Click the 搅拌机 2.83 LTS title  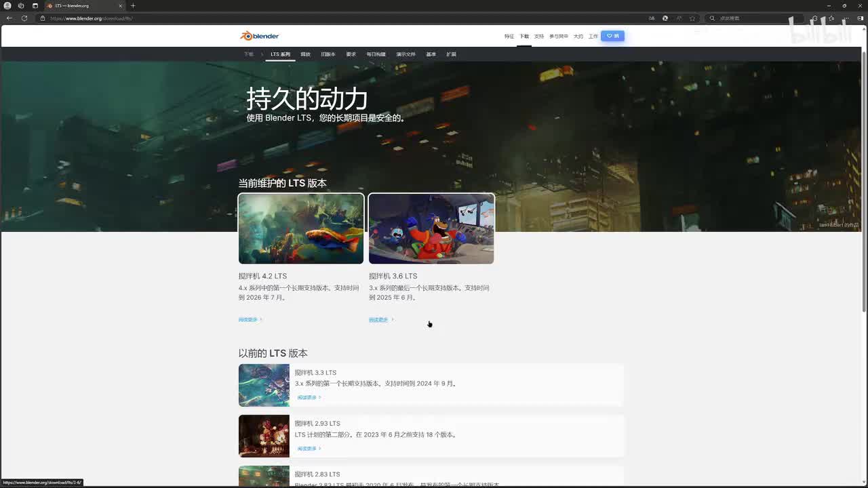pos(317,474)
